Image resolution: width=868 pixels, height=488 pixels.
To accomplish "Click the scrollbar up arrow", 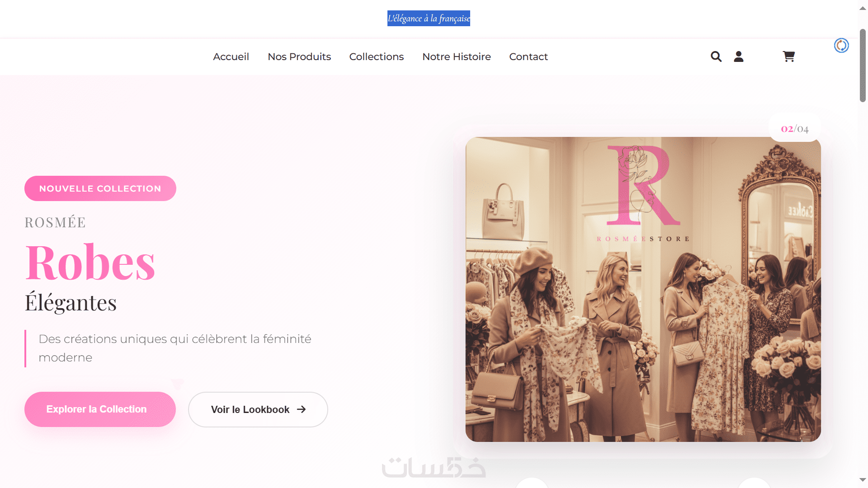I will (x=863, y=8).
